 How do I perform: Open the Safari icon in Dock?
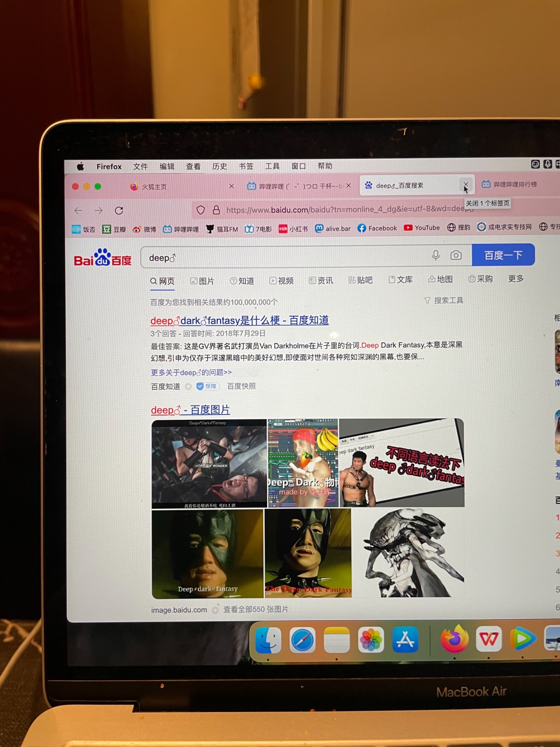click(x=302, y=640)
